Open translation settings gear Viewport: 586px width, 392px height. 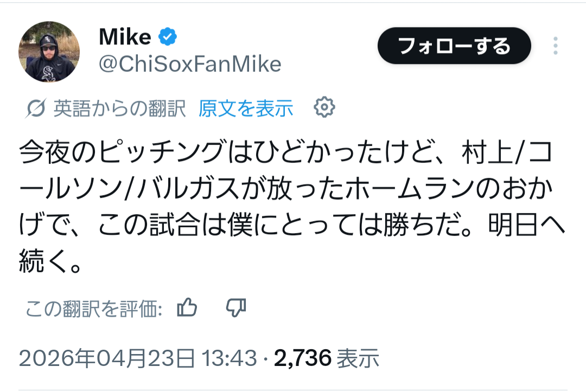point(324,107)
